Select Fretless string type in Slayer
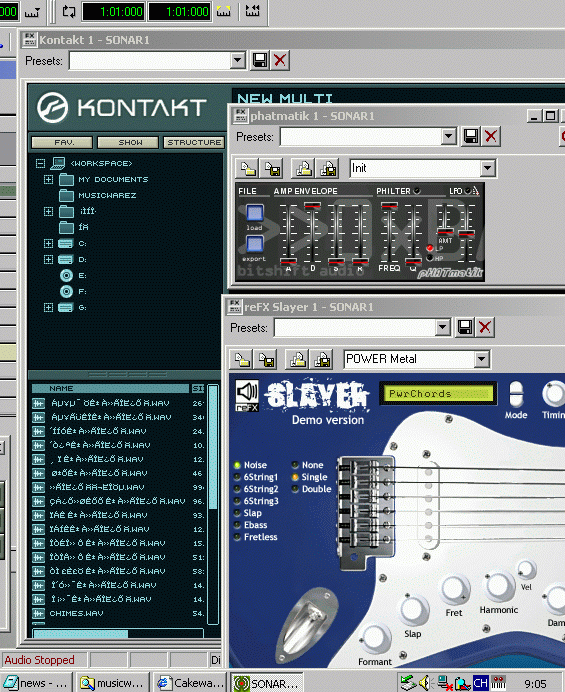 (x=256, y=537)
